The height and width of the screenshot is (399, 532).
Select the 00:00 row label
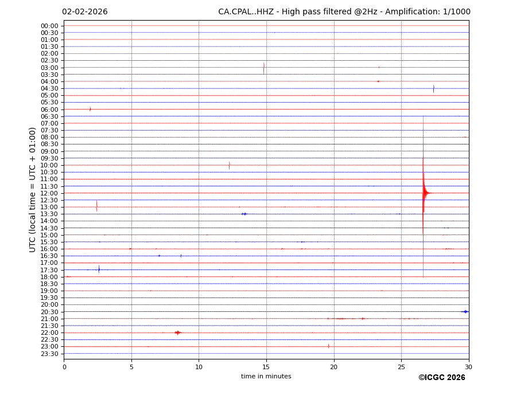click(x=49, y=26)
